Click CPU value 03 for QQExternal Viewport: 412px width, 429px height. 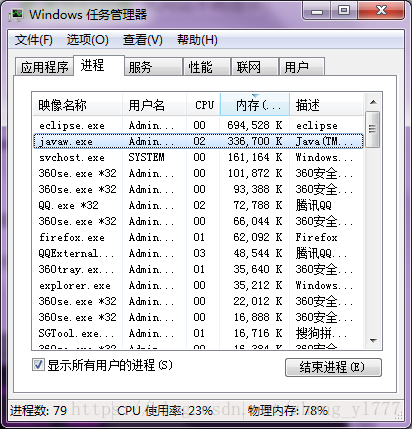click(199, 253)
